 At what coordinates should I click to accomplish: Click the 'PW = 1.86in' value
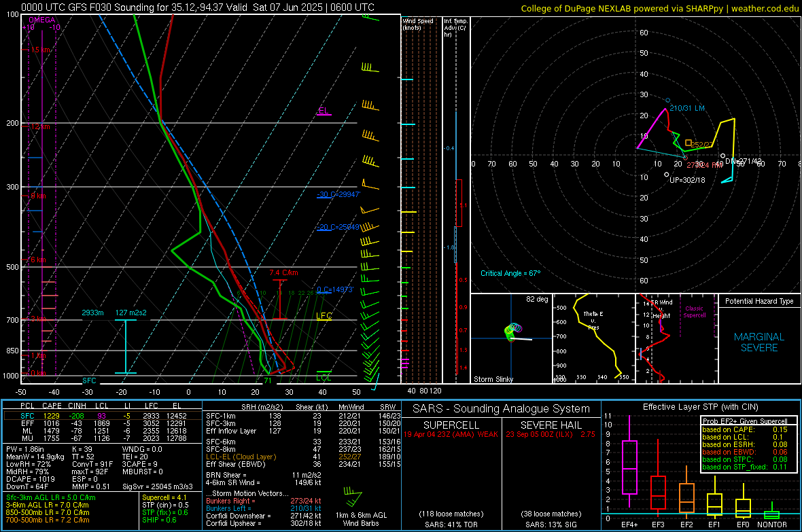(x=25, y=449)
